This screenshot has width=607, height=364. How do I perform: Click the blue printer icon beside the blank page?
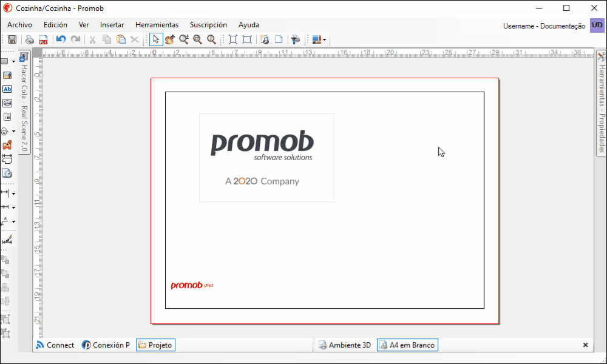[296, 39]
